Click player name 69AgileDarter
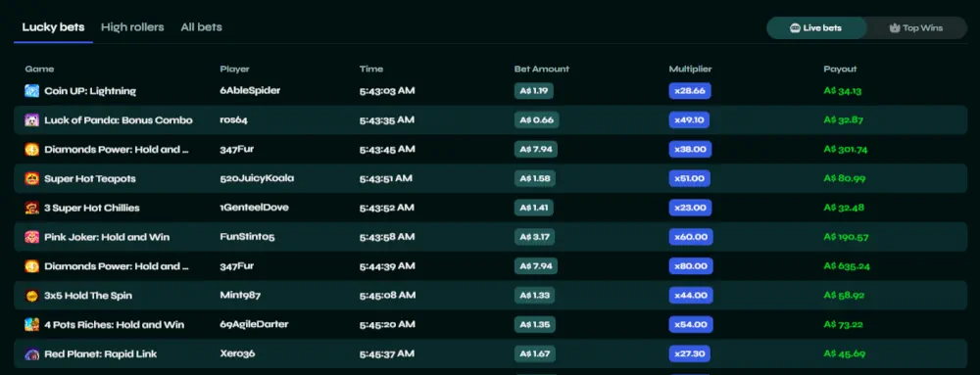This screenshot has width=980, height=375. pyautogui.click(x=255, y=324)
